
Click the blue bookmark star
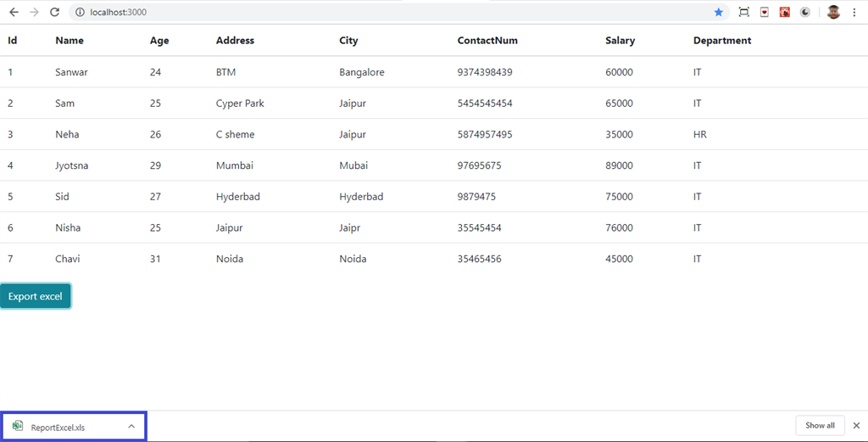pos(719,12)
